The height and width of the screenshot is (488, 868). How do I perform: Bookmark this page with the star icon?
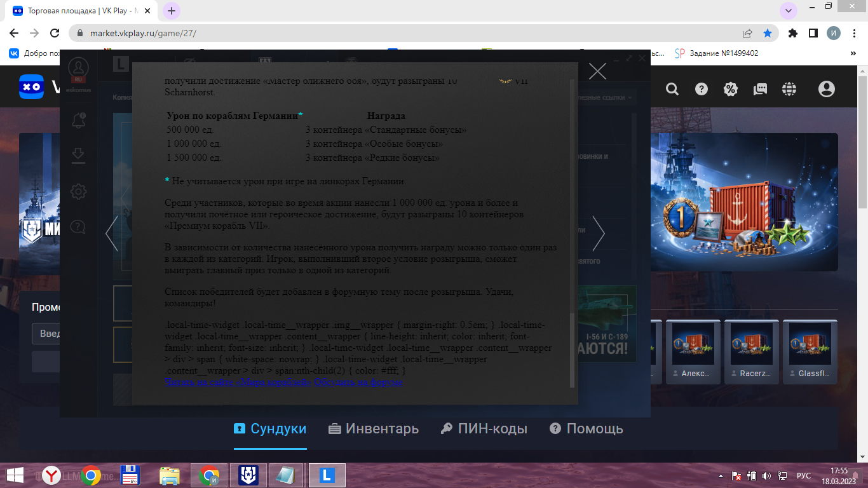click(x=768, y=33)
